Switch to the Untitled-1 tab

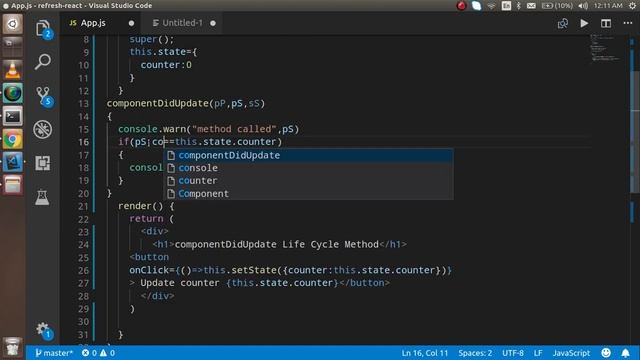click(x=182, y=23)
